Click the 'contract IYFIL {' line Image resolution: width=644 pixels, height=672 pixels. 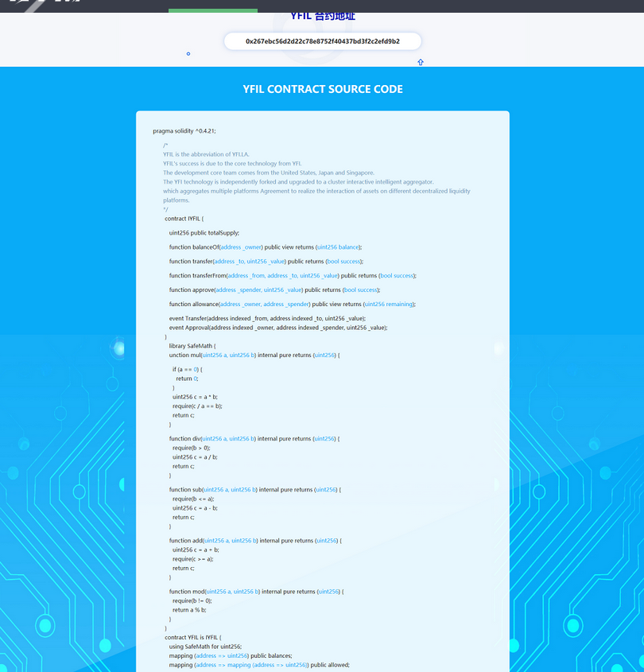[x=184, y=219]
